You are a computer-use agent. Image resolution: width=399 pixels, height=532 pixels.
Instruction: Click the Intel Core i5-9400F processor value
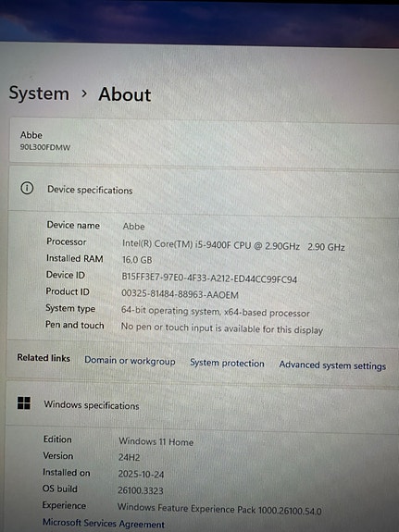[233, 245]
